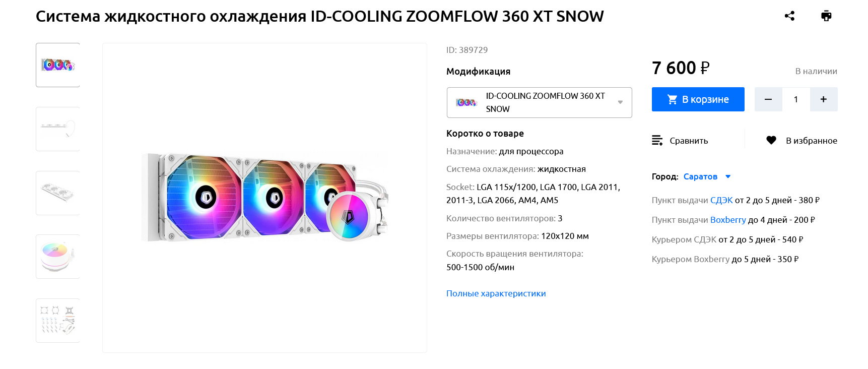Select the fourth thumbnail showing pump head

(58, 257)
